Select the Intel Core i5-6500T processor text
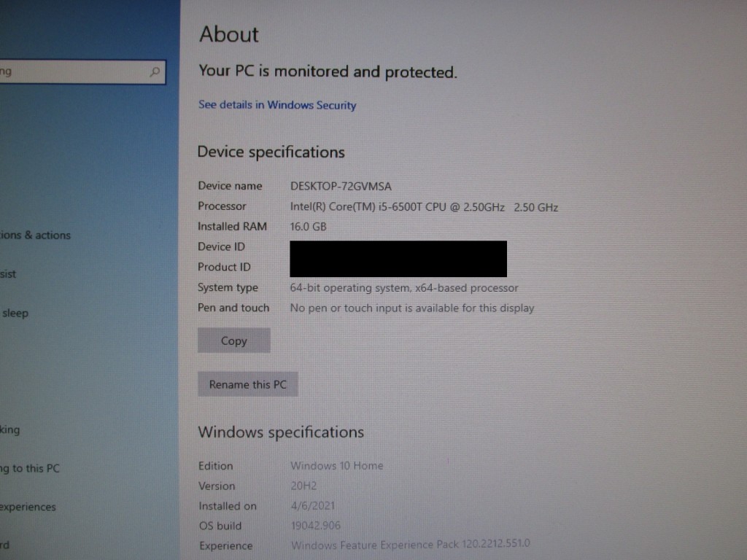747x560 pixels. (x=424, y=207)
